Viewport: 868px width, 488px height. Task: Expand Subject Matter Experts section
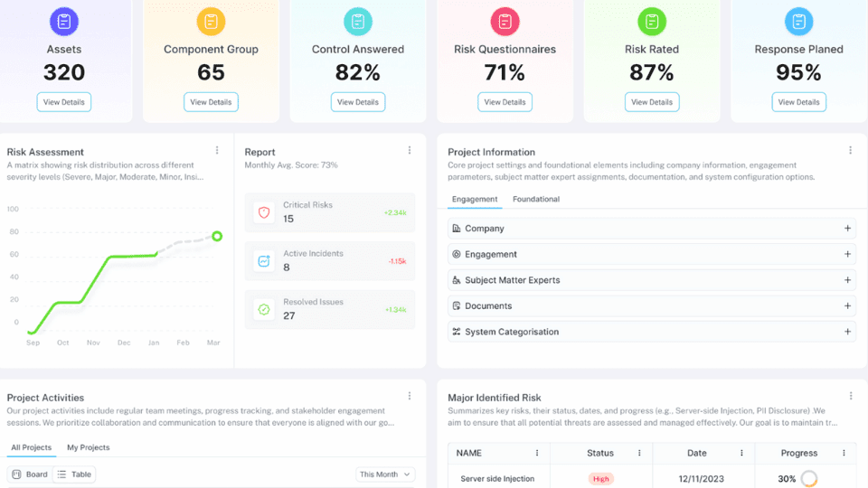[x=847, y=280]
